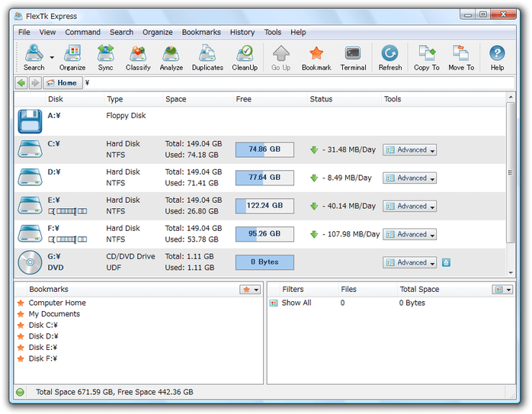Screen dimensions: 532x414
Task: Click the - 107.98 MB/Day status
Action: tap(351, 234)
